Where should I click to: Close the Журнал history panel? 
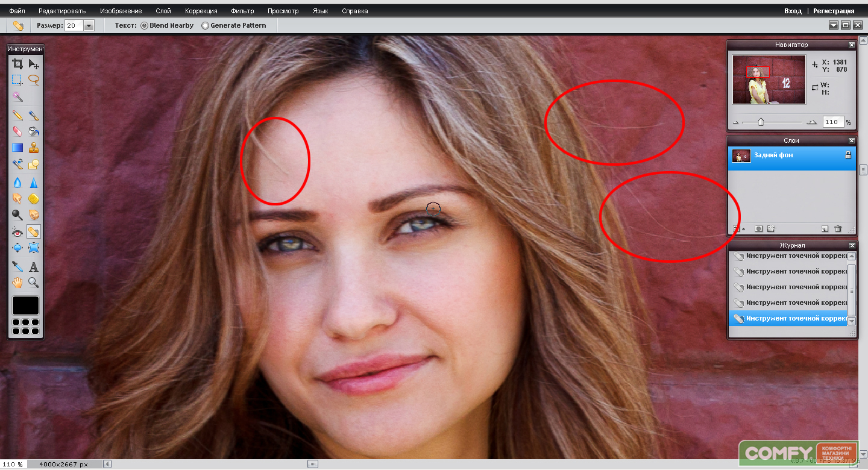point(852,245)
